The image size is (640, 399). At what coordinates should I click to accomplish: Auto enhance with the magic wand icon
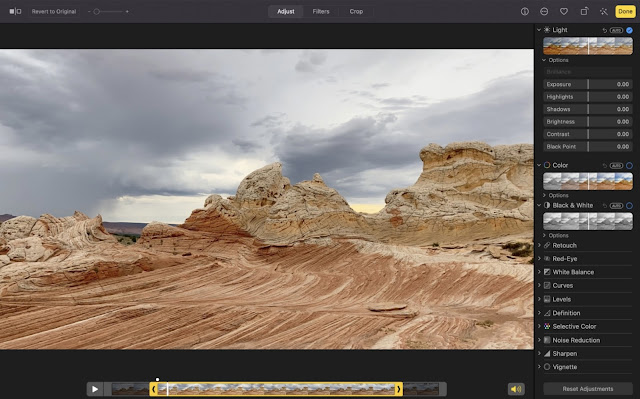point(604,11)
